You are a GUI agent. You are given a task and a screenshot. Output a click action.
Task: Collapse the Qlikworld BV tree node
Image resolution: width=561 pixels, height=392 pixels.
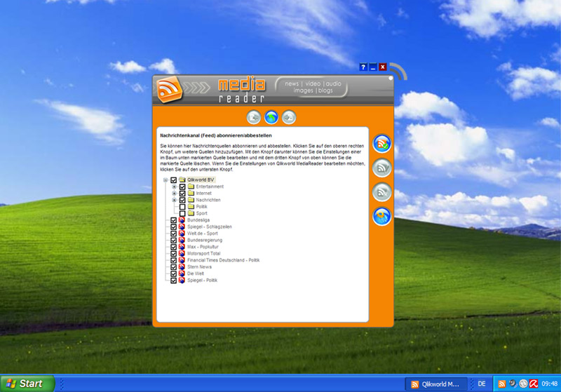click(x=165, y=180)
